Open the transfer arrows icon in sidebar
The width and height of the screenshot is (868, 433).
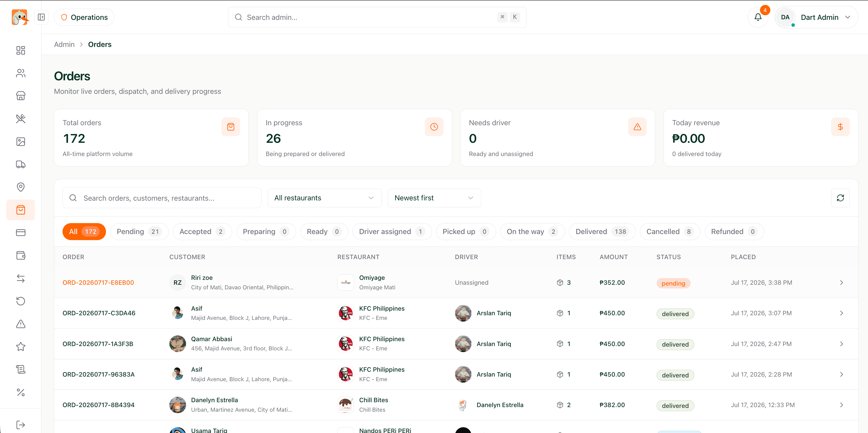[20, 278]
